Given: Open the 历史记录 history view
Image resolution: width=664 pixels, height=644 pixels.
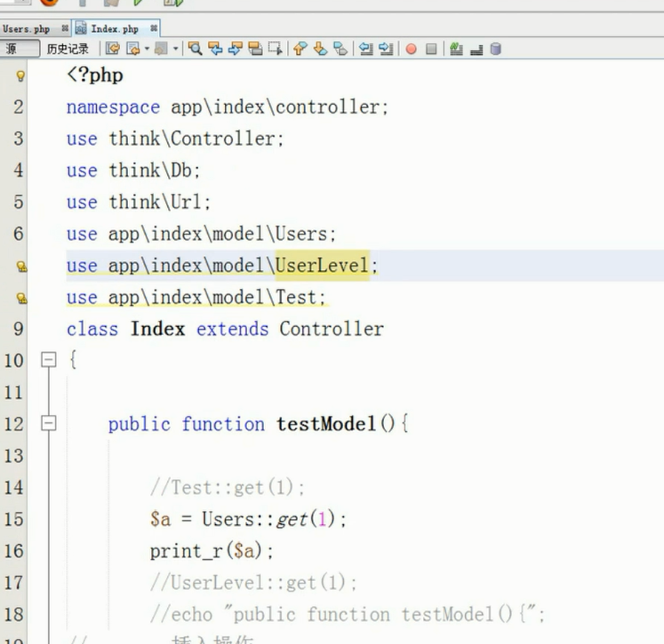Looking at the screenshot, I should point(68,49).
